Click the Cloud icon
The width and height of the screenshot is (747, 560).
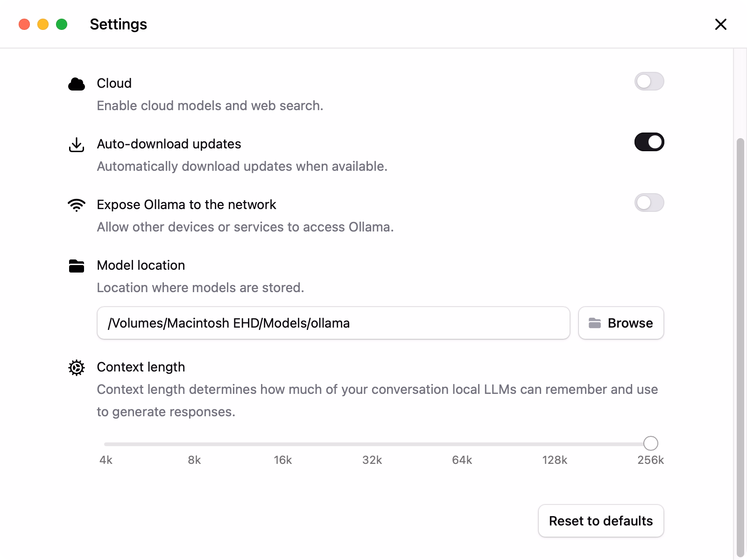tap(77, 84)
